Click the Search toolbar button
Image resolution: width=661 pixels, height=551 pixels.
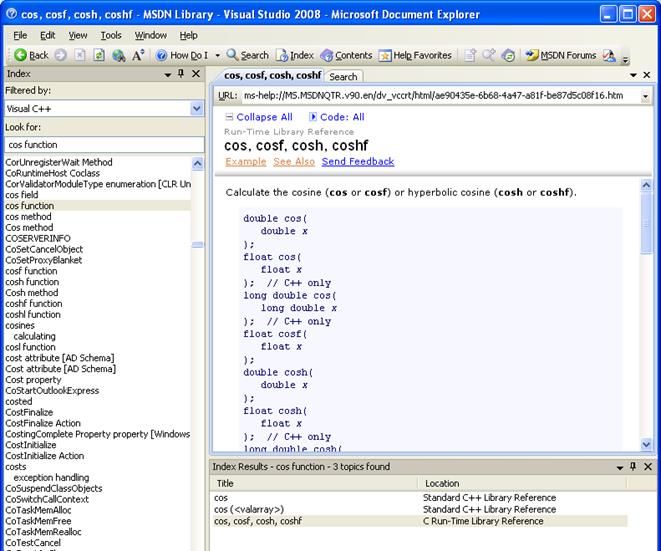[247, 55]
